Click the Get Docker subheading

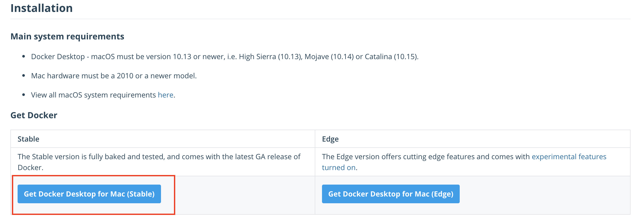coord(34,115)
